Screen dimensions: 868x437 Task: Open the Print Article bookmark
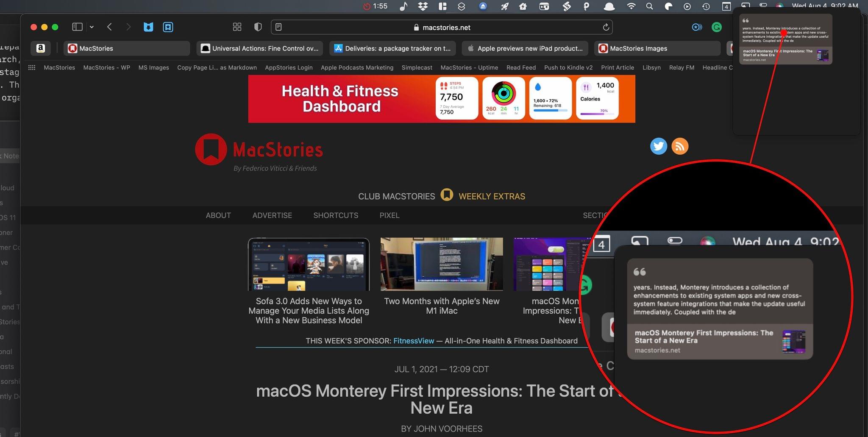[618, 67]
